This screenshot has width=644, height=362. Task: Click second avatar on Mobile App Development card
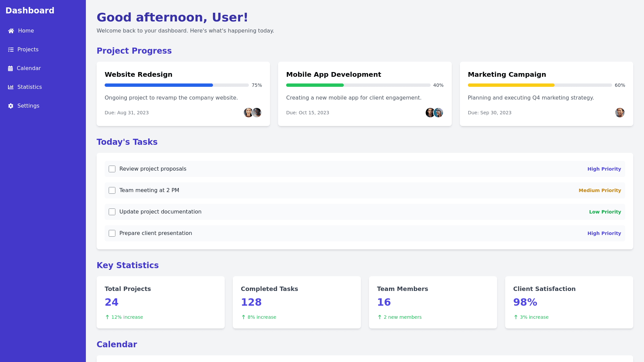438,113
